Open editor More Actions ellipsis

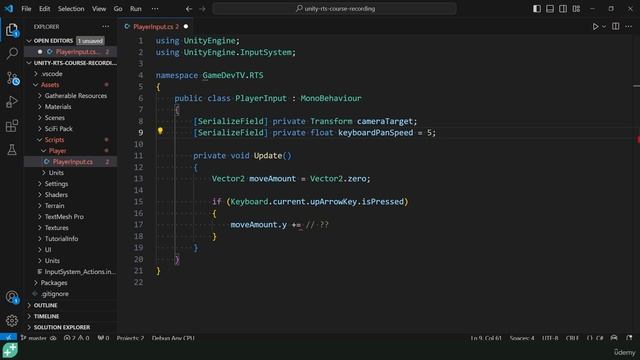coord(629,27)
